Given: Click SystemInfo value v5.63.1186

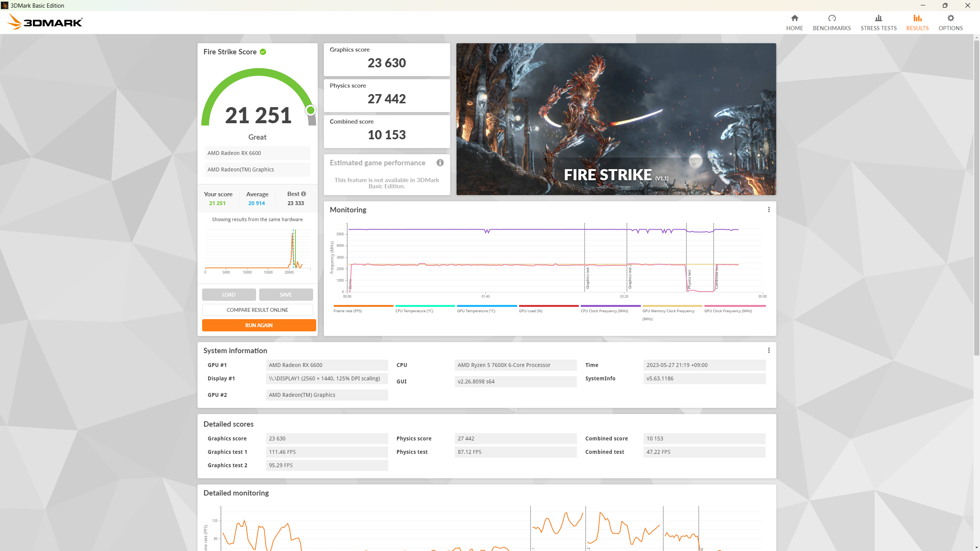Looking at the screenshot, I should tap(704, 378).
